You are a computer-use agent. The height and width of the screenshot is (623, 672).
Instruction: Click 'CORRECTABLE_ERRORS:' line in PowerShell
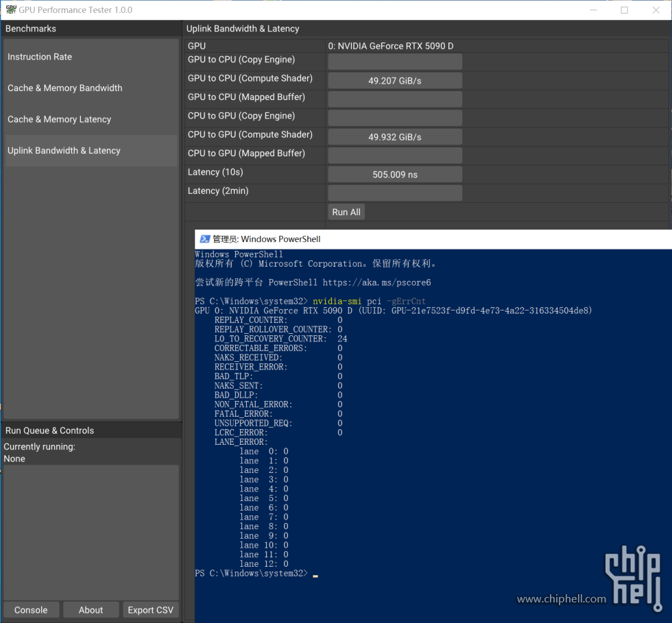278,348
